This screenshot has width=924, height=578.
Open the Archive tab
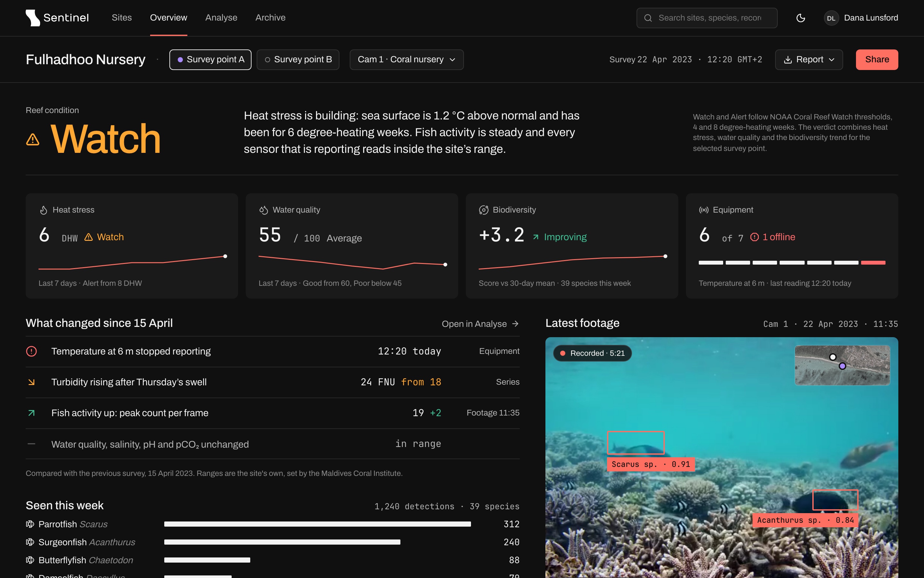click(x=270, y=18)
